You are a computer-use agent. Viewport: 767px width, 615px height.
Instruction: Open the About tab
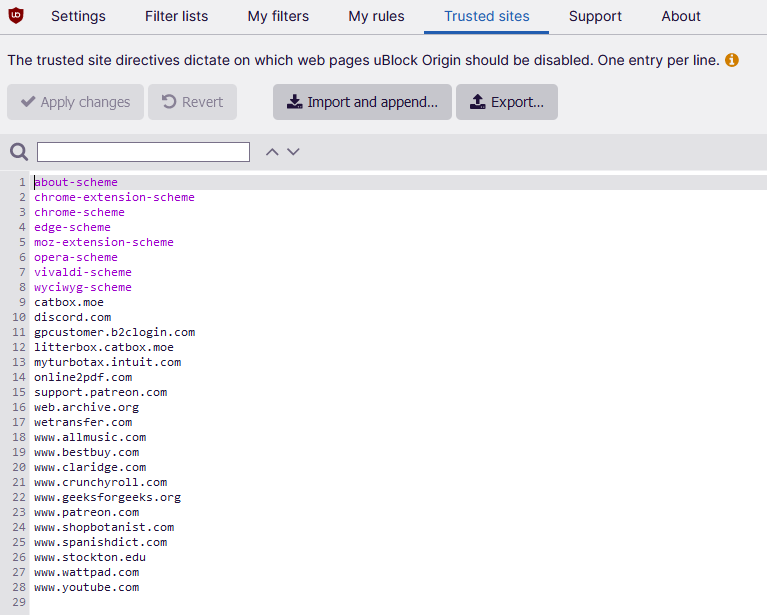pos(681,16)
